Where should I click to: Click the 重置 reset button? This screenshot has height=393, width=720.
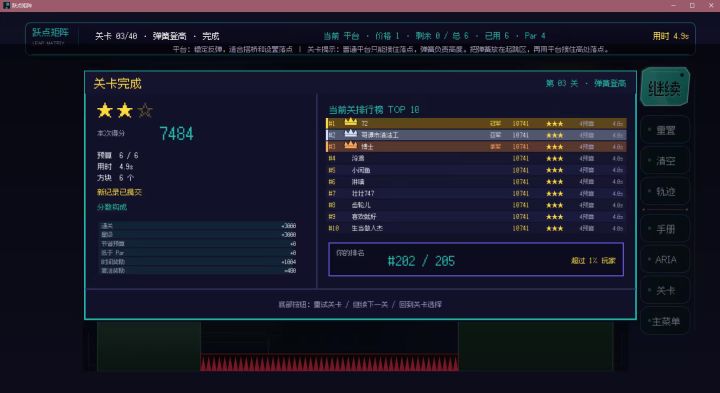tap(665, 130)
